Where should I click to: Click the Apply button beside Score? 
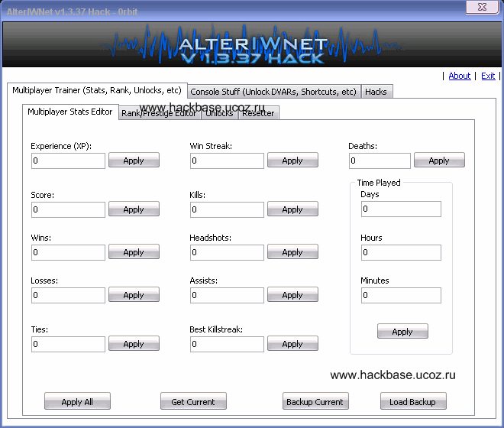[x=134, y=209]
